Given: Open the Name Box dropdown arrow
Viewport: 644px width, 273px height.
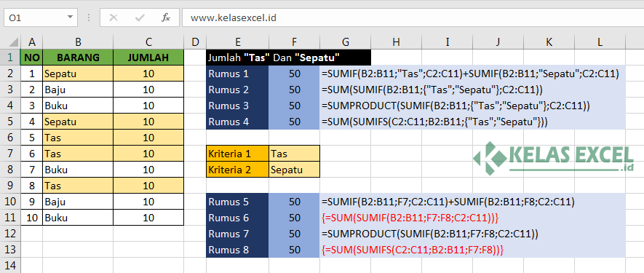Looking at the screenshot, I should tap(71, 17).
